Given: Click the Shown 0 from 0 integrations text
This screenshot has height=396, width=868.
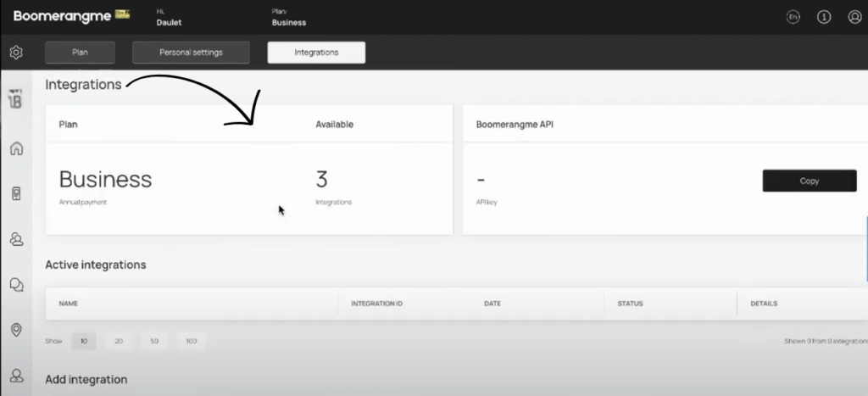Looking at the screenshot, I should 826,341.
